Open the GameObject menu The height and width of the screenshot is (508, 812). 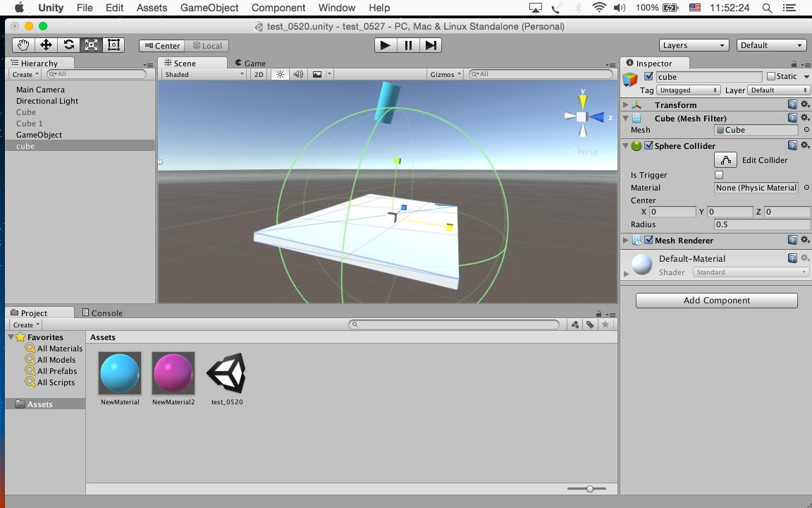[x=209, y=8]
